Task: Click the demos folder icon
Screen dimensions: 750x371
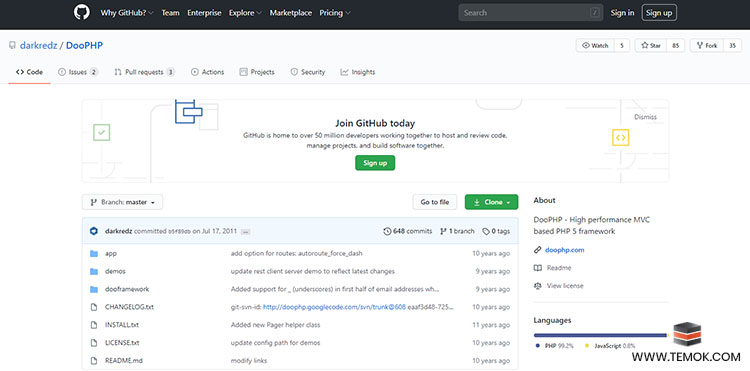Action: pos(94,271)
